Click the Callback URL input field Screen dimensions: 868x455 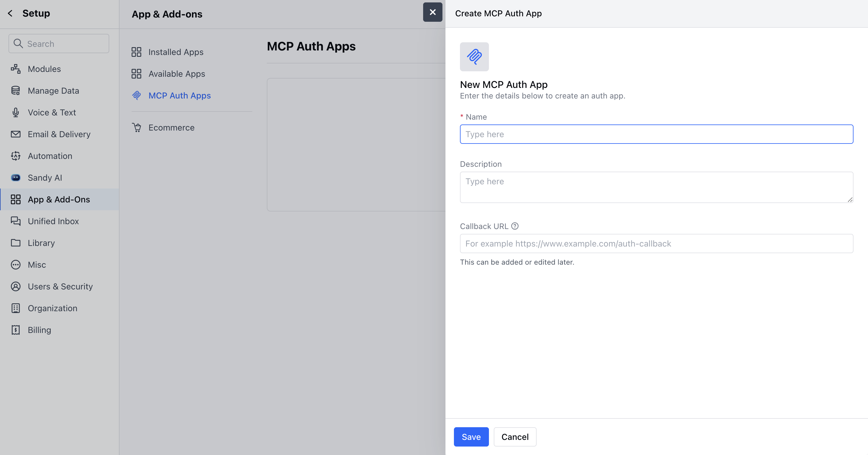656,244
